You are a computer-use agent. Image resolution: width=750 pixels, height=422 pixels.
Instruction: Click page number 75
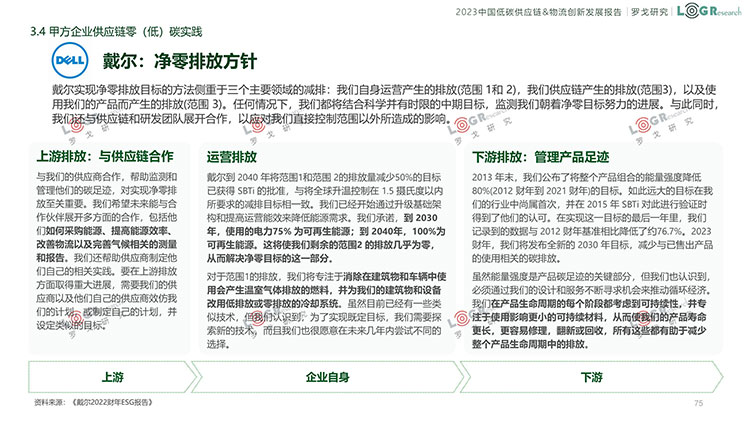click(x=698, y=403)
